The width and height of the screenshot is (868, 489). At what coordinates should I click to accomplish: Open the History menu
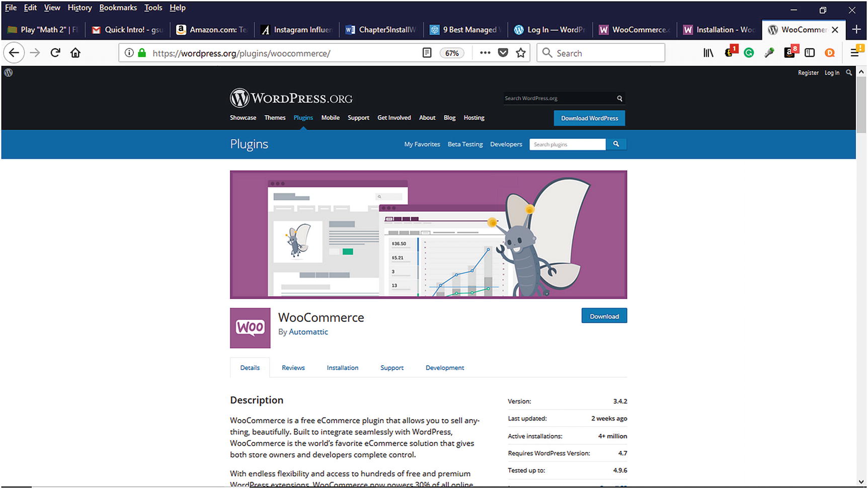tap(80, 8)
